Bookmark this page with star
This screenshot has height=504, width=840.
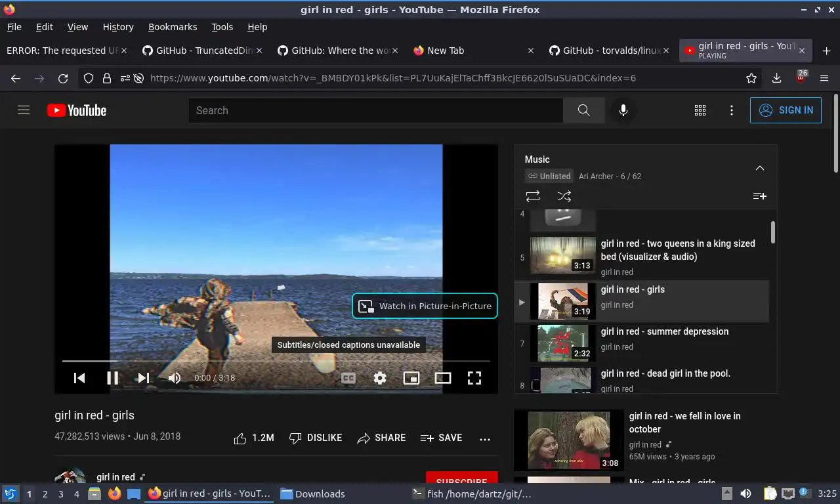(x=751, y=78)
